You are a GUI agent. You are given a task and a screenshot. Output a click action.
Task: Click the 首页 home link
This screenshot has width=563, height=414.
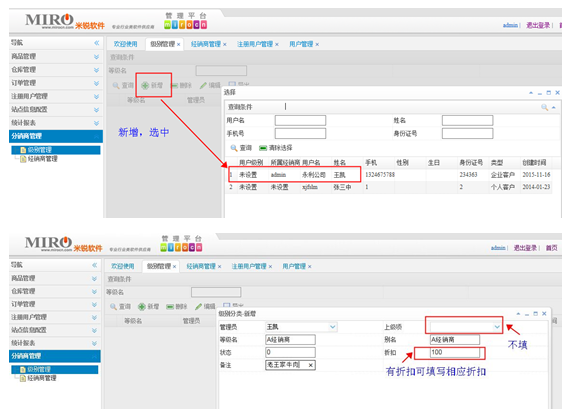coord(552,248)
